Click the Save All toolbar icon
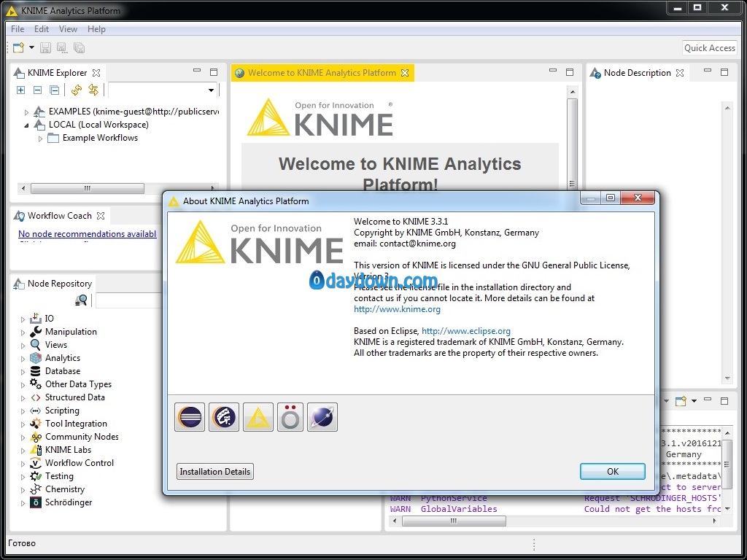747x560 pixels. (79, 47)
